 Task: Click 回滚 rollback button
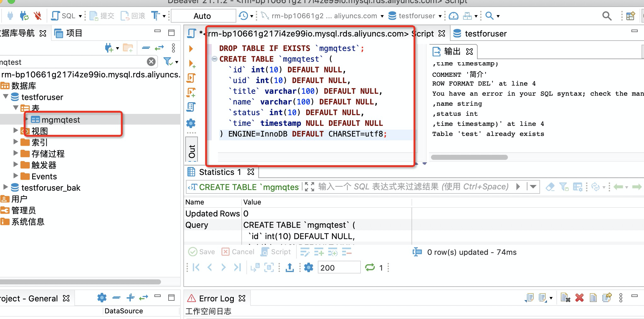pos(133,16)
